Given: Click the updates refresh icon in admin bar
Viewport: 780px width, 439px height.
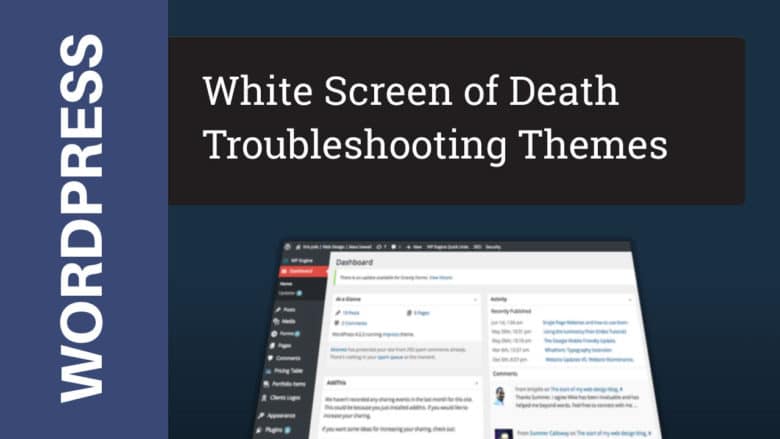Looking at the screenshot, I should (379, 247).
